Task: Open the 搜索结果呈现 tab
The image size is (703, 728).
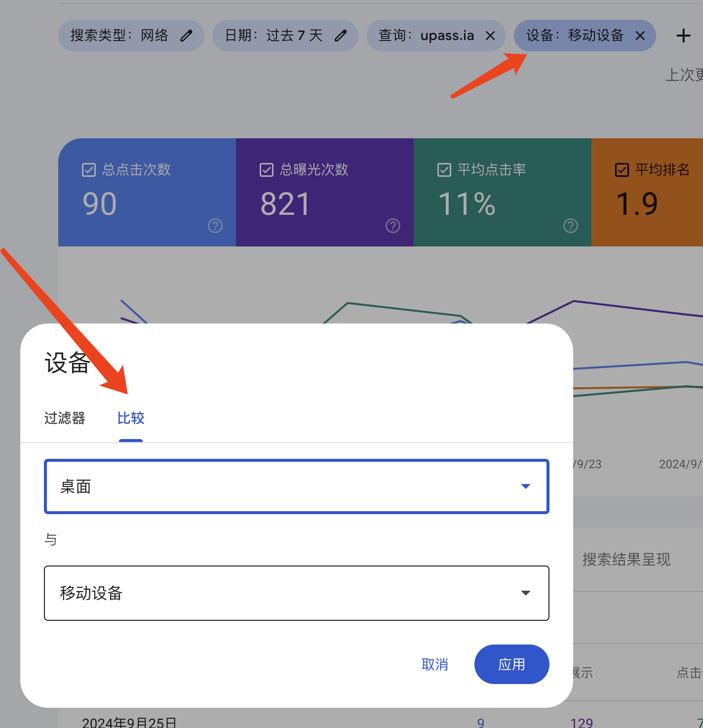Action: (626, 560)
